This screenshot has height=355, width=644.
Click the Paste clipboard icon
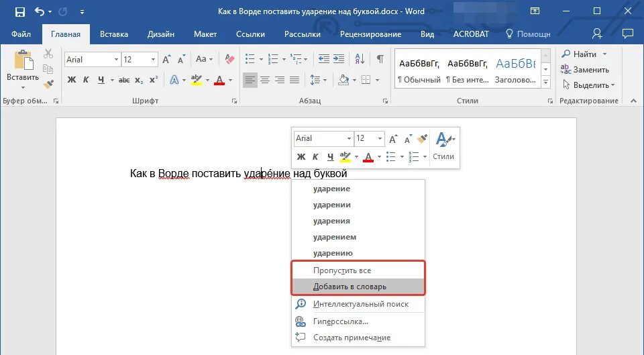click(x=23, y=60)
